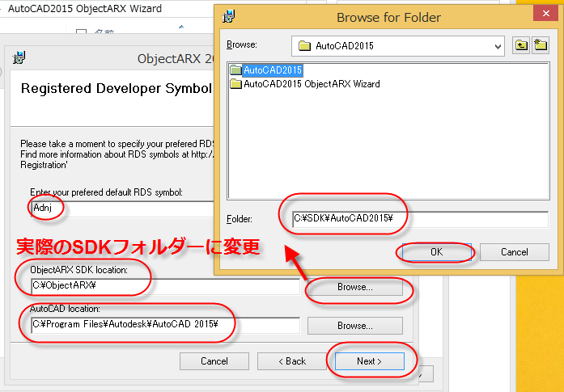Select the AutoCAD2015 folder in list
Screen dimensions: 564x392
(272, 70)
